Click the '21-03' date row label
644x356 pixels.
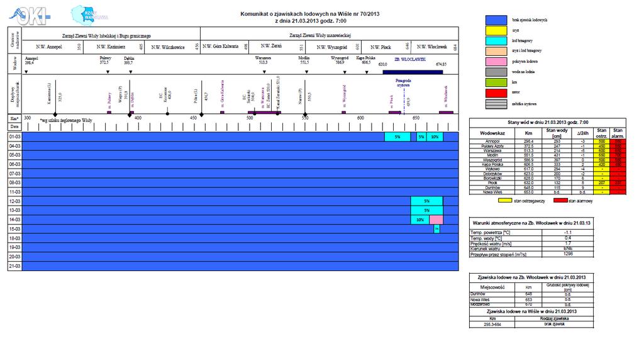tap(15, 266)
